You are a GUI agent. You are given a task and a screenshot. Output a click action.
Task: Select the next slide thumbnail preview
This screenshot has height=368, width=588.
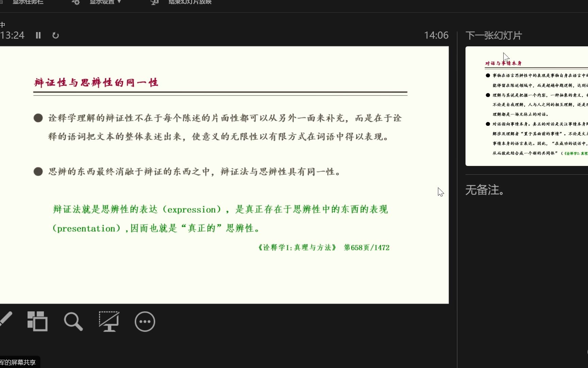click(x=527, y=106)
